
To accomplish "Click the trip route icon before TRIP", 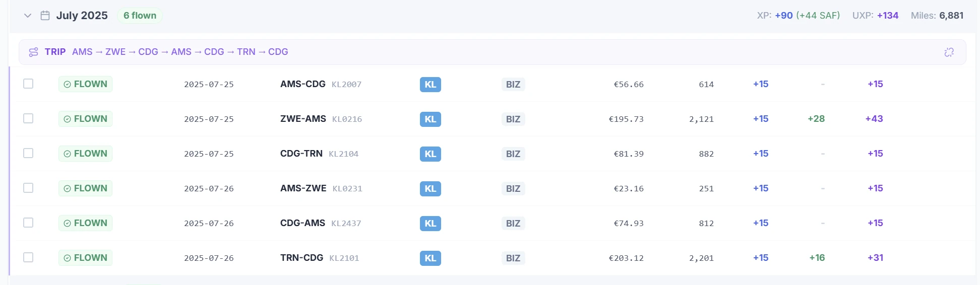I will click(x=33, y=52).
